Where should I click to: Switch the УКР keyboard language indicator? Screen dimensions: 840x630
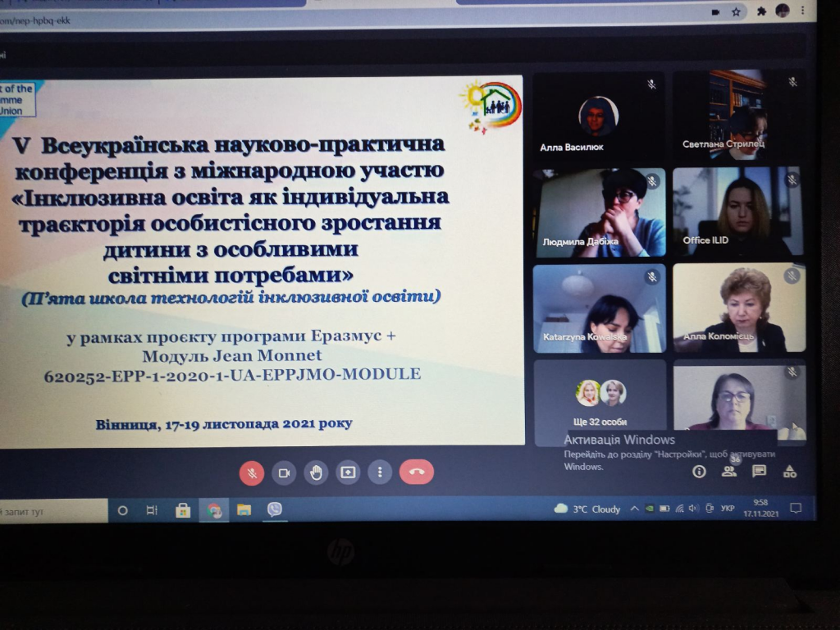click(726, 509)
